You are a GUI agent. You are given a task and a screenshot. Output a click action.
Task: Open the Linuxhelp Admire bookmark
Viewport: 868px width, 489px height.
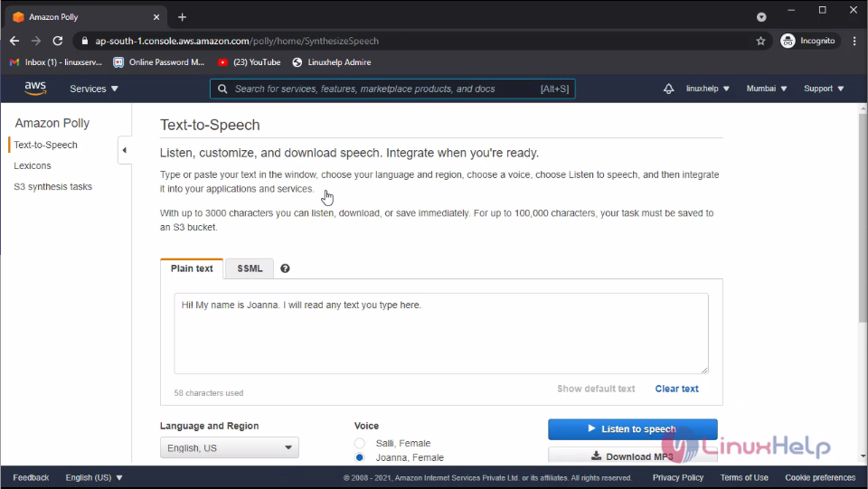(x=332, y=62)
